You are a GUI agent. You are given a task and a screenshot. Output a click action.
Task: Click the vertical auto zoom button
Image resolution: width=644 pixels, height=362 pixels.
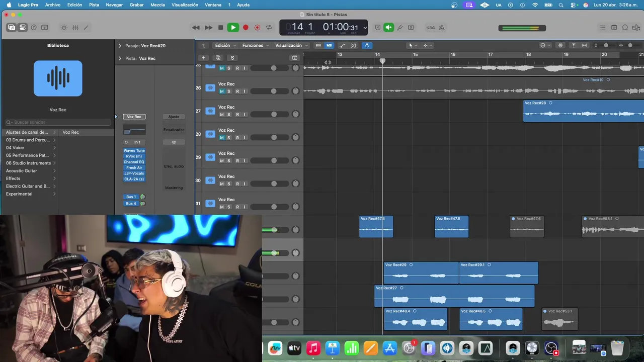(x=574, y=45)
